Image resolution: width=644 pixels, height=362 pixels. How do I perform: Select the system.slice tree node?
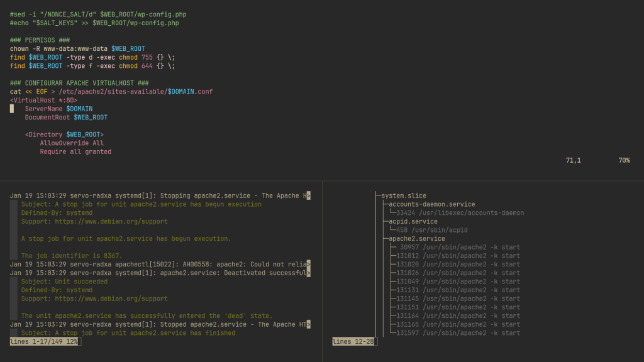[404, 195]
